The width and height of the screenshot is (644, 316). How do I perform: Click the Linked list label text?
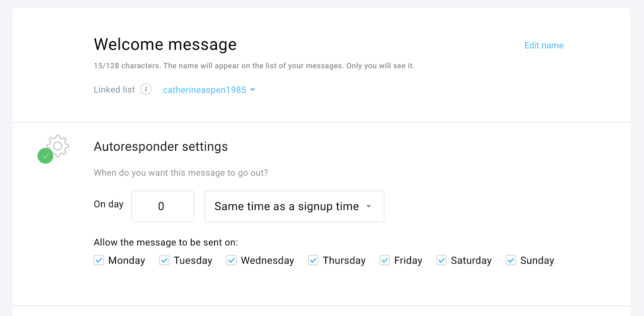114,89
